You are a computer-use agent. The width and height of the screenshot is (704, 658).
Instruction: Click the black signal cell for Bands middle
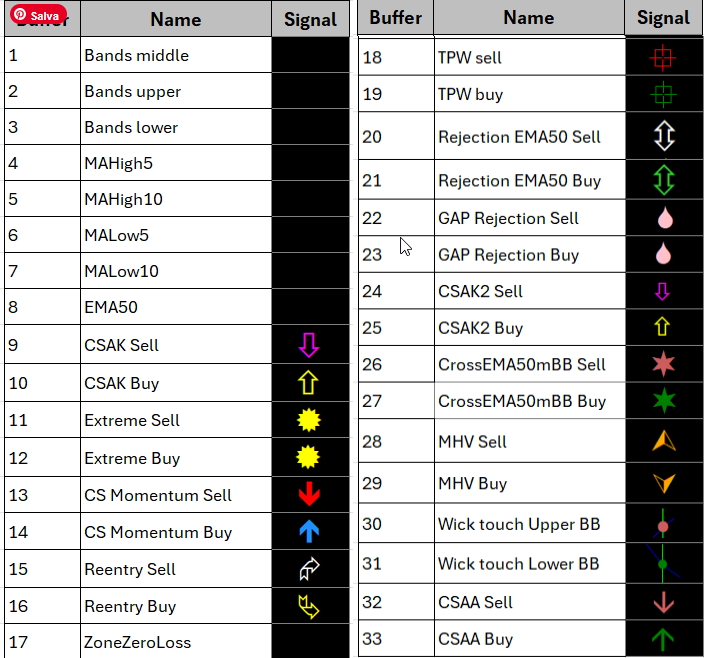click(310, 55)
